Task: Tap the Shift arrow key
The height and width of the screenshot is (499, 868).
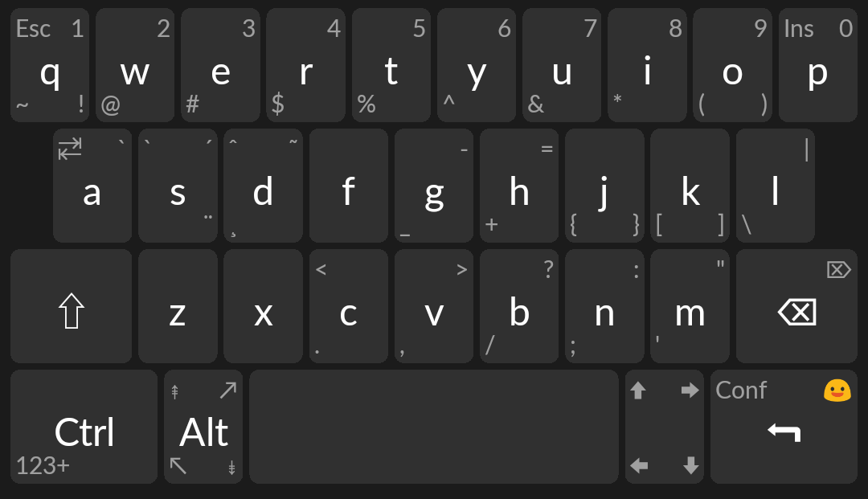Action: 71,306
